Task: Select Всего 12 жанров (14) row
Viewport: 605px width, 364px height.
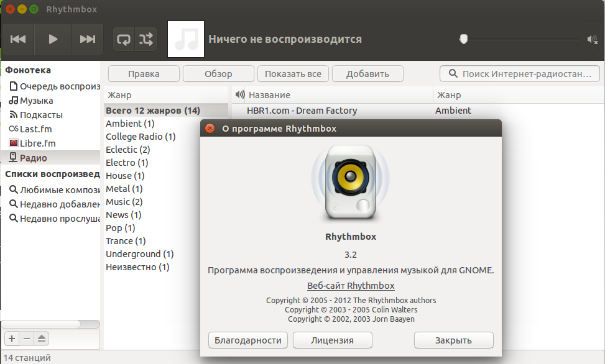Action: tap(166, 111)
